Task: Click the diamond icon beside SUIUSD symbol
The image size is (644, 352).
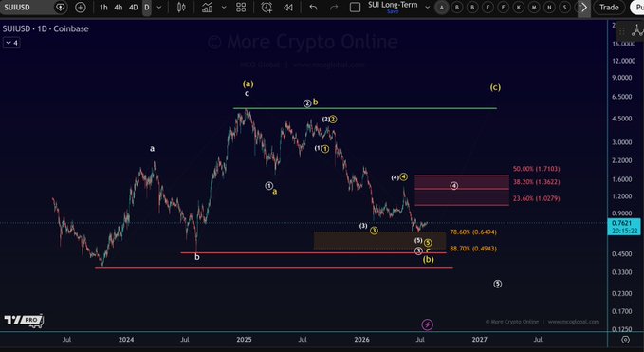Action: coord(61,7)
